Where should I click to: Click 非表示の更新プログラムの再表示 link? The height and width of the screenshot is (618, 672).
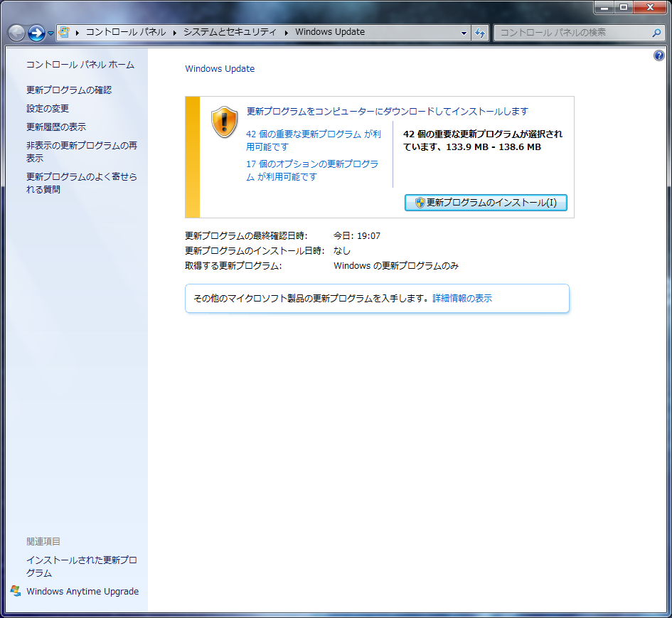tap(82, 151)
